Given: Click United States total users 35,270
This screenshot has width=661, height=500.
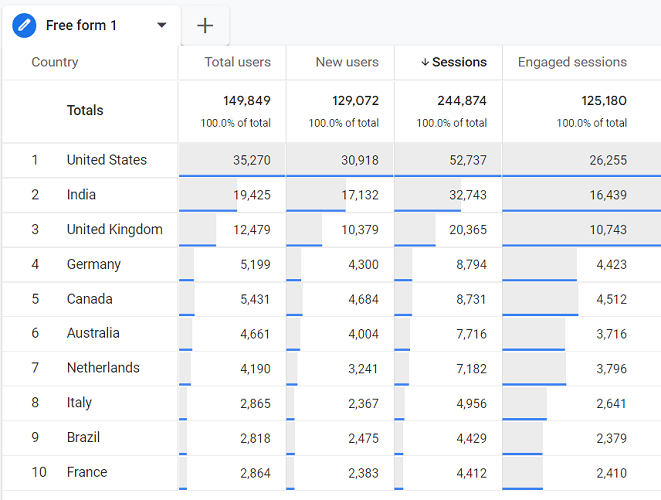Looking at the screenshot, I should click(x=252, y=160).
